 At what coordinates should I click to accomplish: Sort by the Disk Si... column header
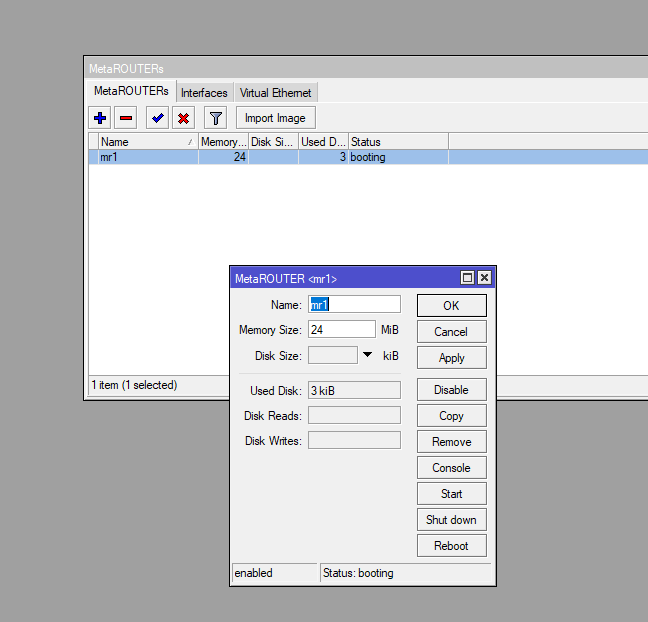(273, 142)
